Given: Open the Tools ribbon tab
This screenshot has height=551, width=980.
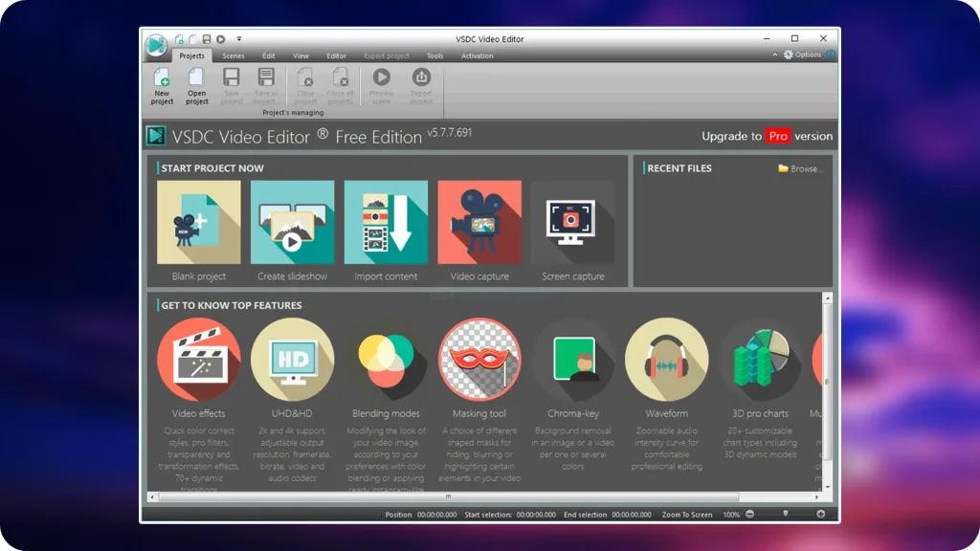Looking at the screenshot, I should [x=435, y=56].
